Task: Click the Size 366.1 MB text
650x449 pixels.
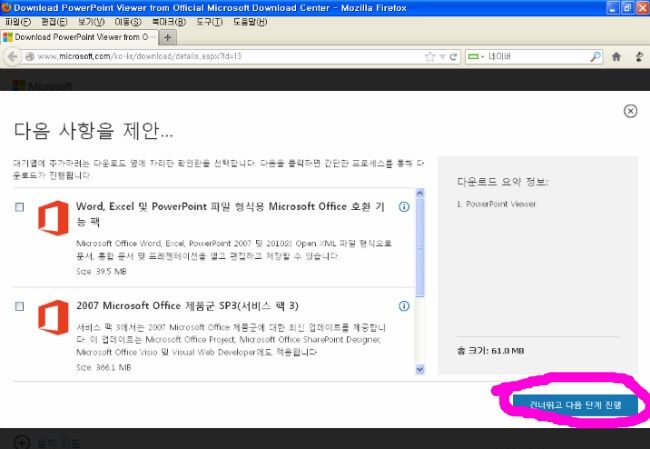Action: [x=104, y=367]
